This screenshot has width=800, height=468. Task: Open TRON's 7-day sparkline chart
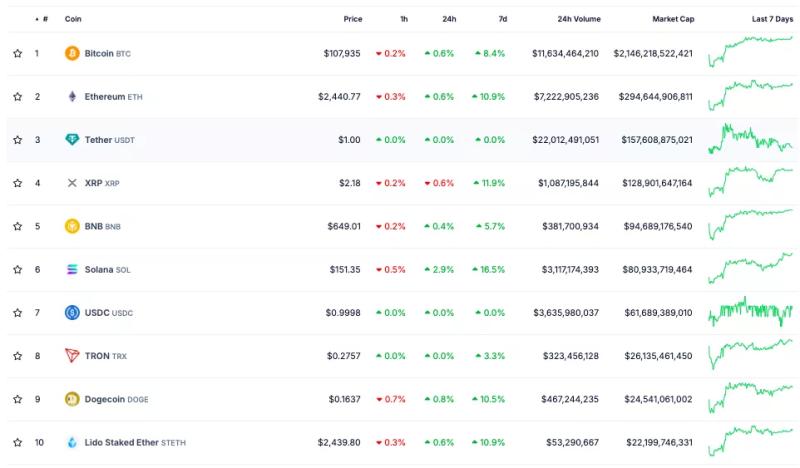coord(751,354)
